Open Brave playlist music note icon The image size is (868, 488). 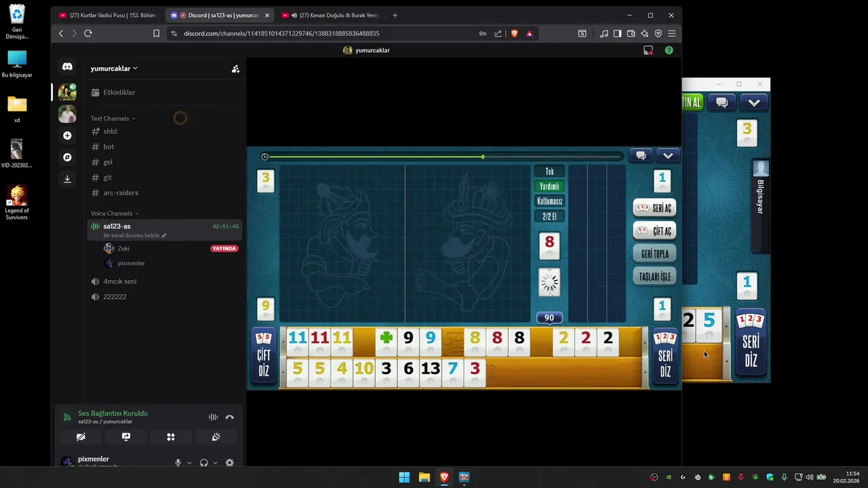[x=604, y=33]
